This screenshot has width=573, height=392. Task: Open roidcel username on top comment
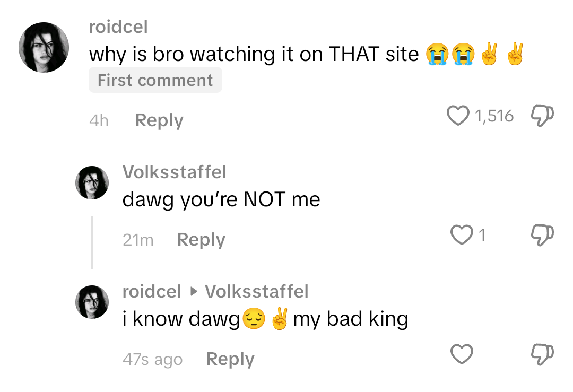(118, 27)
